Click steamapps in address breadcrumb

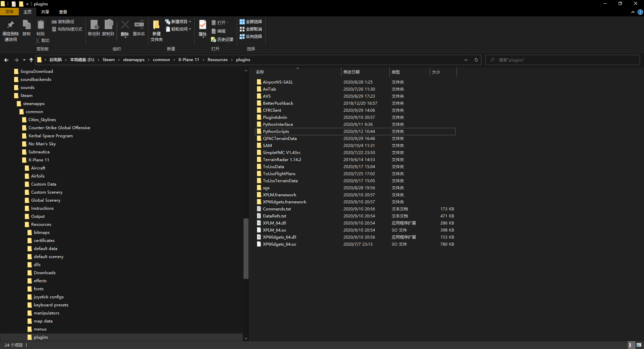133,60
